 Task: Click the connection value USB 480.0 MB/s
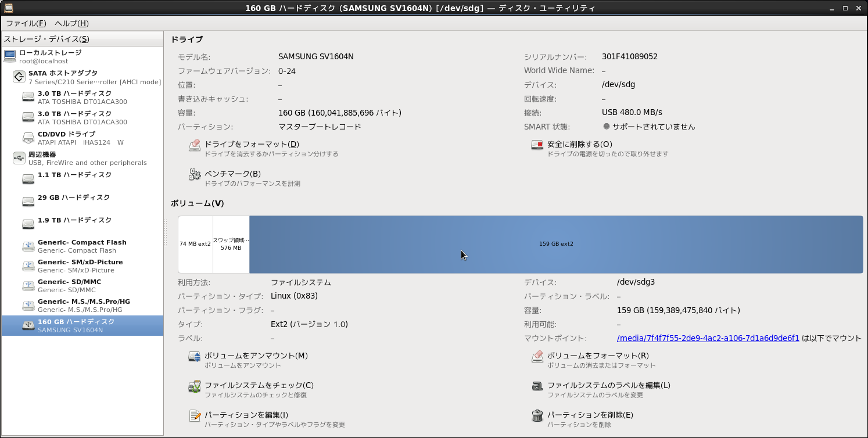point(632,112)
